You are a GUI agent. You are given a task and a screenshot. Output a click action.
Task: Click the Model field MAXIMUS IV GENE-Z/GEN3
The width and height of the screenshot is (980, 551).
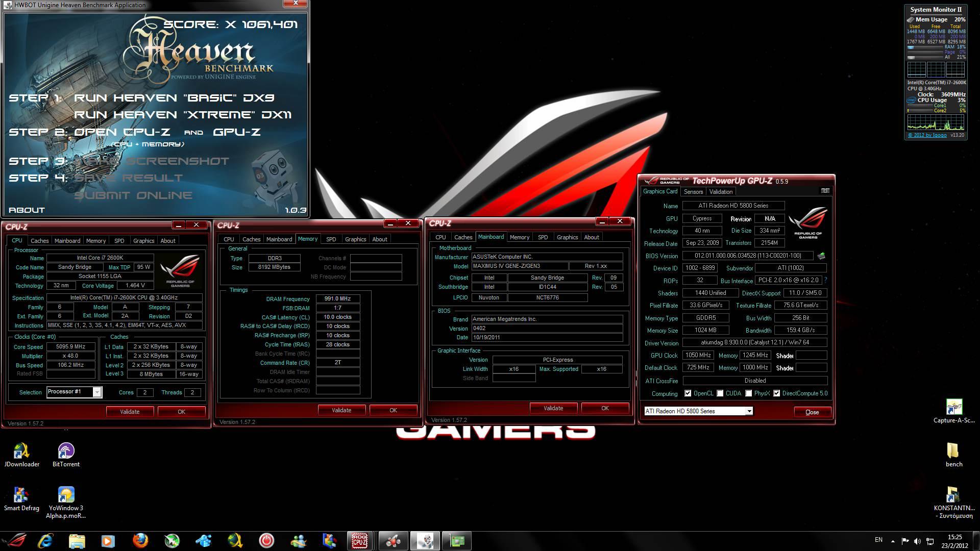(520, 266)
